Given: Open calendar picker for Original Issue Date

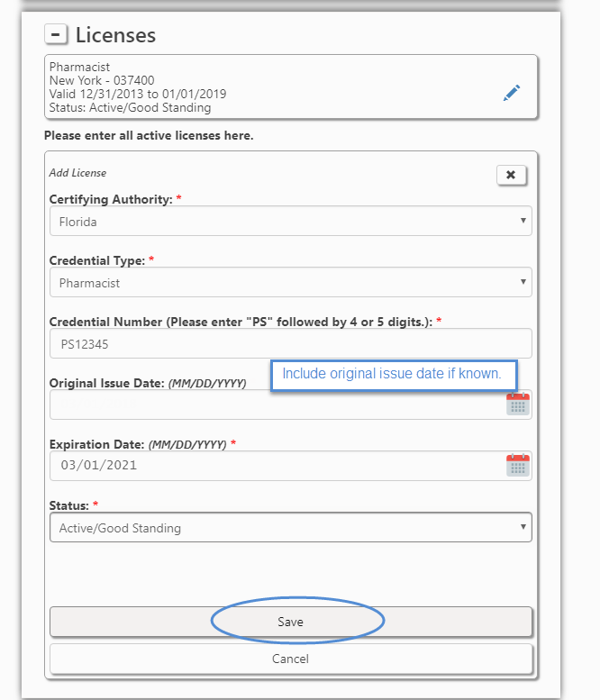Looking at the screenshot, I should pyautogui.click(x=518, y=404).
